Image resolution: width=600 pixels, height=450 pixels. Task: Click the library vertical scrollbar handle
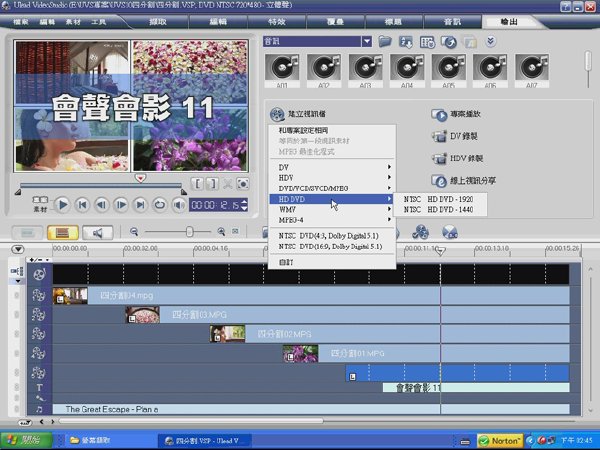(x=588, y=61)
